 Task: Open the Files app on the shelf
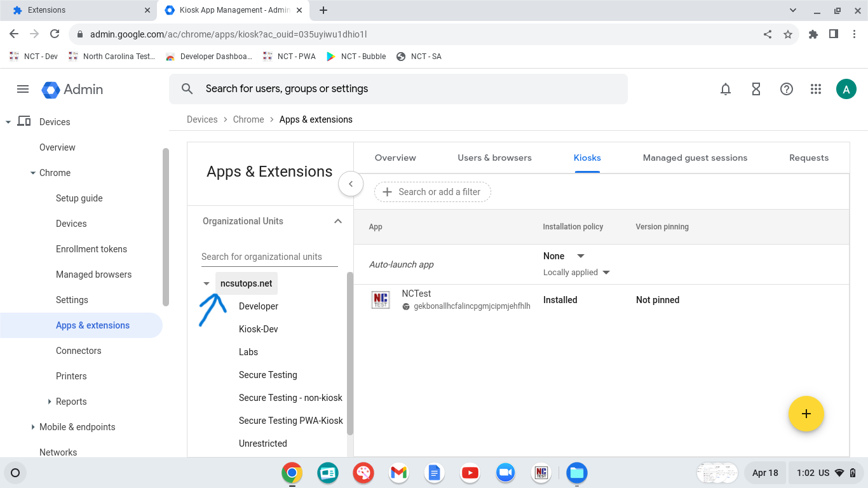coord(577,473)
